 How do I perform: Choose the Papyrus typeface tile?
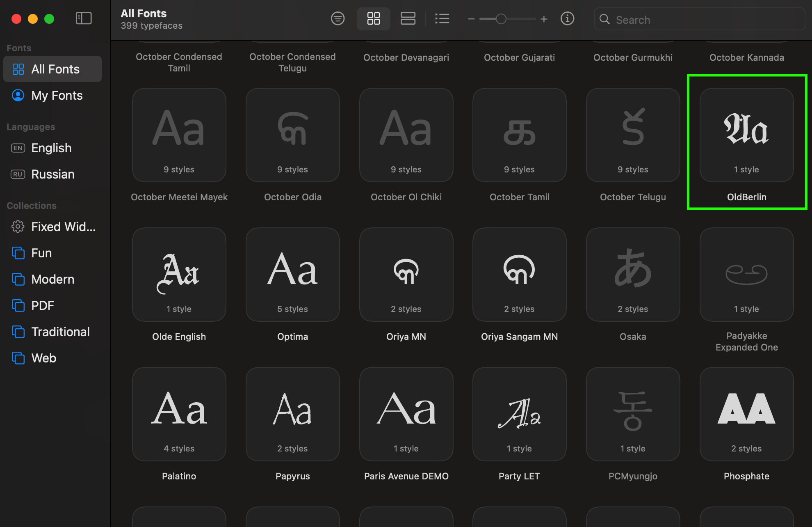292,414
